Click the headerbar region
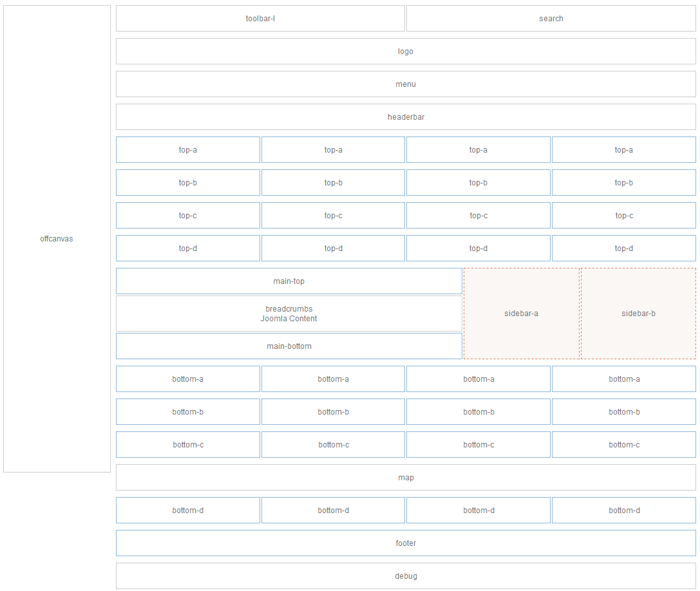 click(x=406, y=117)
